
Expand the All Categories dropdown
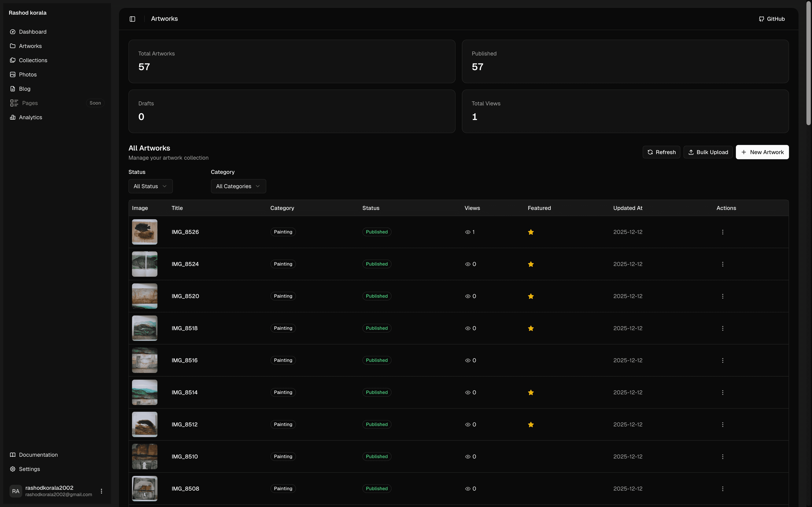tap(238, 186)
